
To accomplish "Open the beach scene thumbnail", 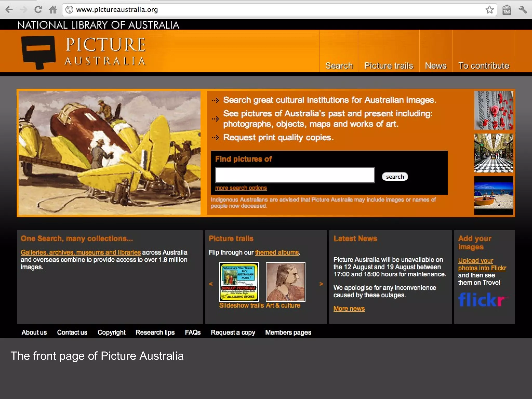I will (494, 196).
